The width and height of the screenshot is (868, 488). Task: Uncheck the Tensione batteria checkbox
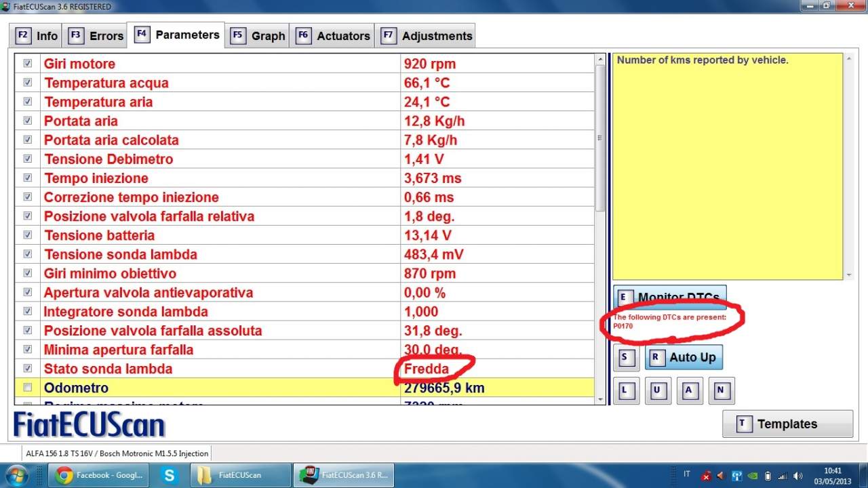click(x=28, y=235)
